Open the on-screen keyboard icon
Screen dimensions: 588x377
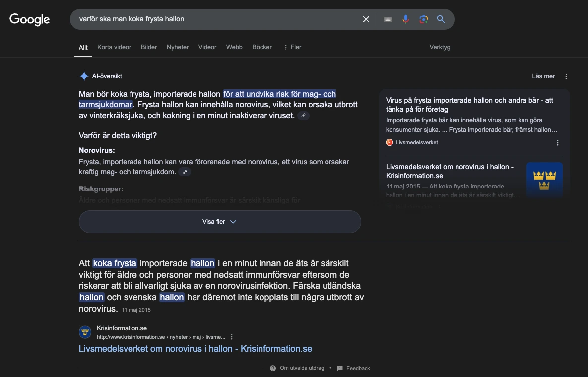pyautogui.click(x=388, y=19)
